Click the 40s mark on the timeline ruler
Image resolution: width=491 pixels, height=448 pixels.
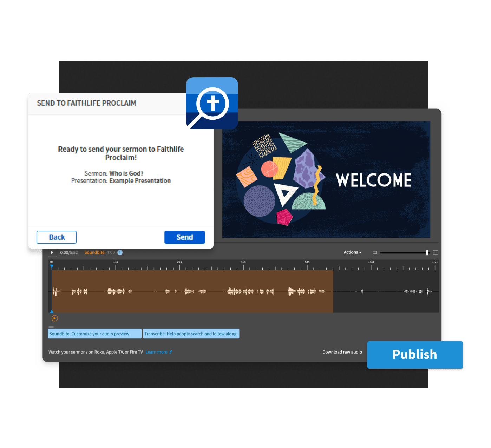coord(243,262)
